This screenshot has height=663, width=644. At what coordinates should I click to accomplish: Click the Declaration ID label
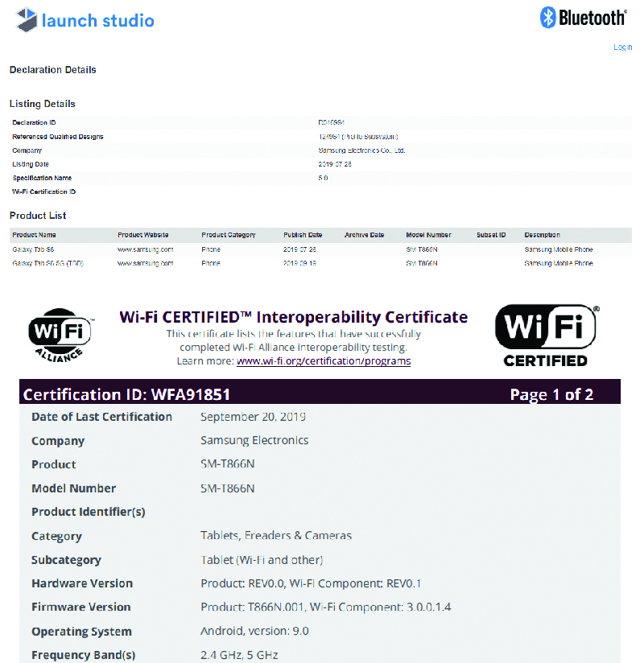coord(34,122)
